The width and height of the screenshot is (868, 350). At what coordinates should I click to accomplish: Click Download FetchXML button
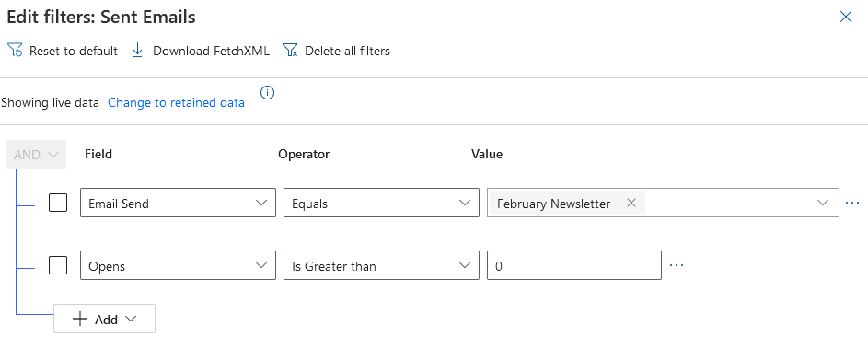point(201,51)
